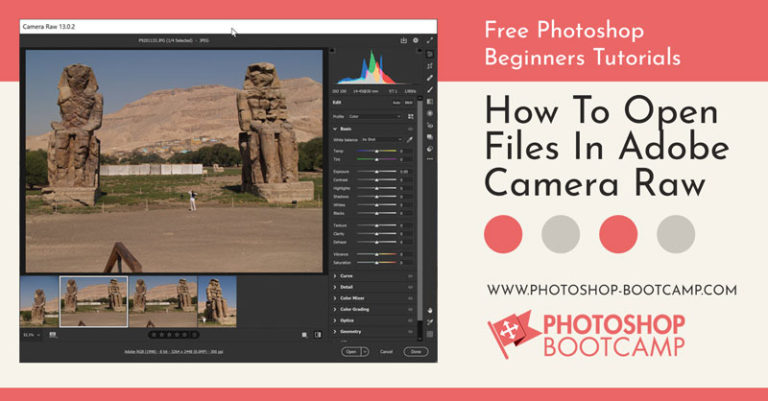Open Camera Raw preferences gear icon

pyautogui.click(x=416, y=41)
